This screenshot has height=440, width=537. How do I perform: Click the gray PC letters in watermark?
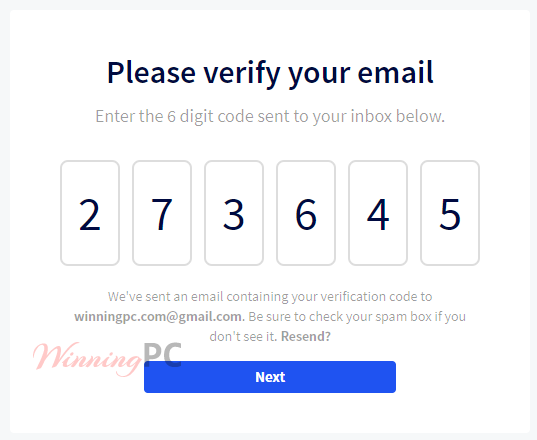[162, 355]
